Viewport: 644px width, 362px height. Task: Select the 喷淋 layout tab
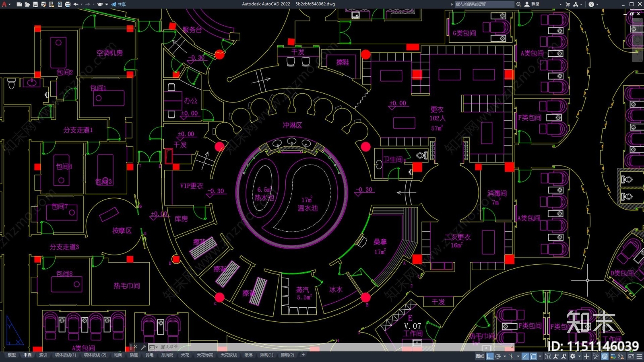pyautogui.click(x=249, y=355)
